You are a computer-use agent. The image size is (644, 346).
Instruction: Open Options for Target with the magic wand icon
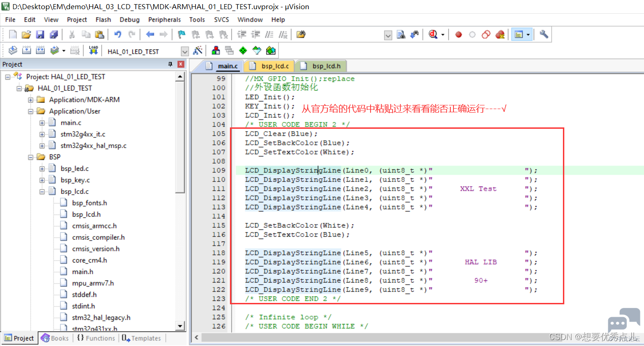click(198, 51)
